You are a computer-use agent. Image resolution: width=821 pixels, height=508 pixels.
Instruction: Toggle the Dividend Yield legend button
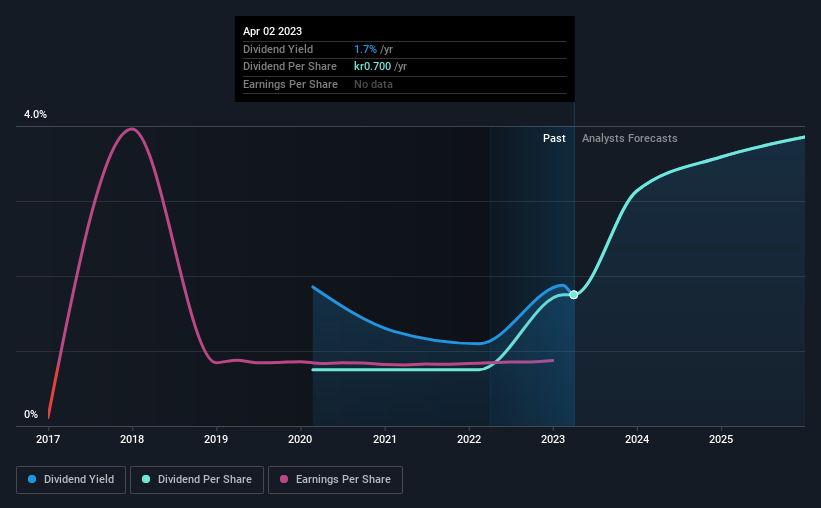click(71, 480)
